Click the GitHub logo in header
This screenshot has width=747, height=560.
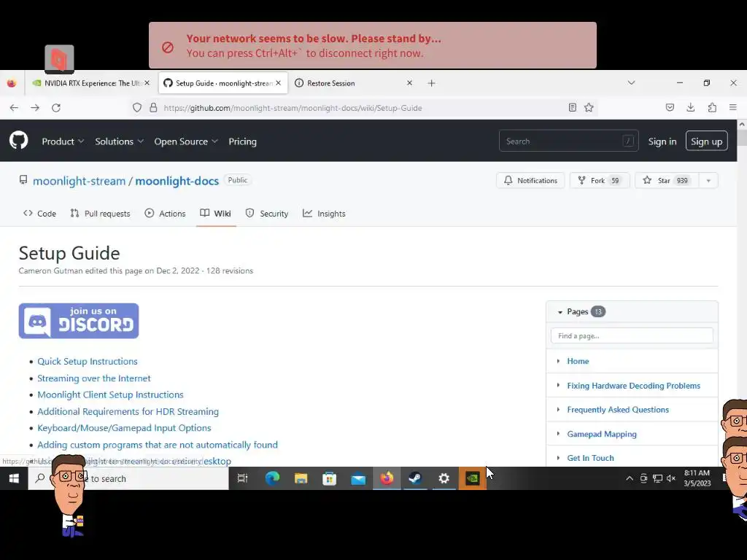pyautogui.click(x=18, y=141)
